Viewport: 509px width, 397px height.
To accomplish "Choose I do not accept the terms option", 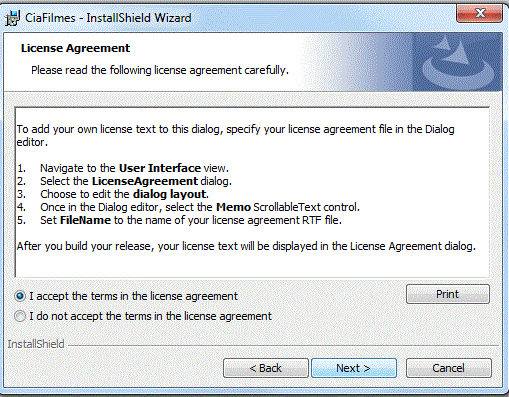I will [x=20, y=316].
